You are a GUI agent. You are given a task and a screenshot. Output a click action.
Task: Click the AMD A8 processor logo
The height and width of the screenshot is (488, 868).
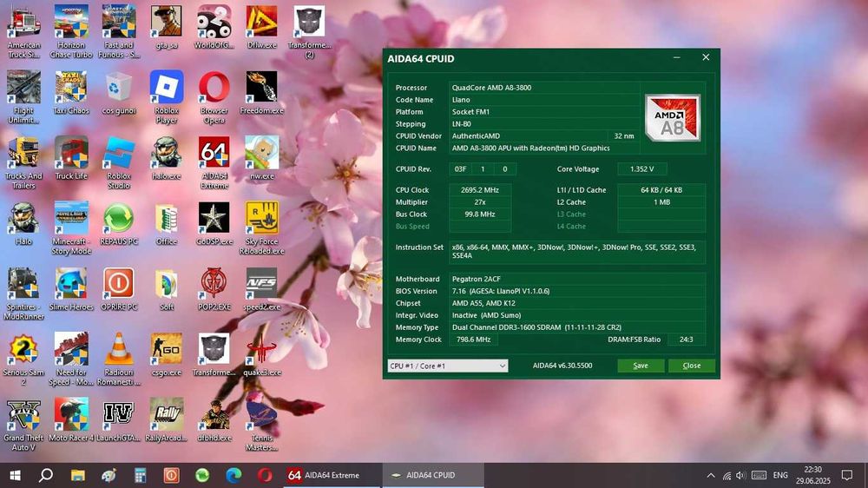[673, 117]
